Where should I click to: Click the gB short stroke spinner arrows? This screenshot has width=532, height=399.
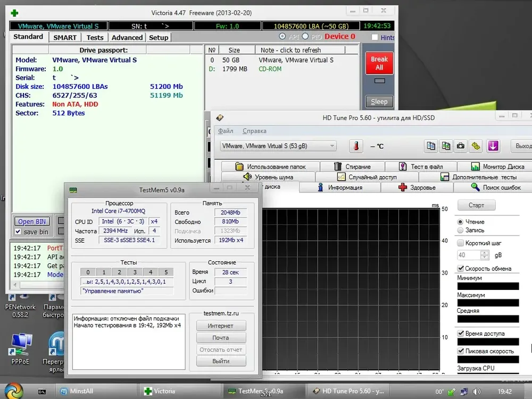[485, 255]
